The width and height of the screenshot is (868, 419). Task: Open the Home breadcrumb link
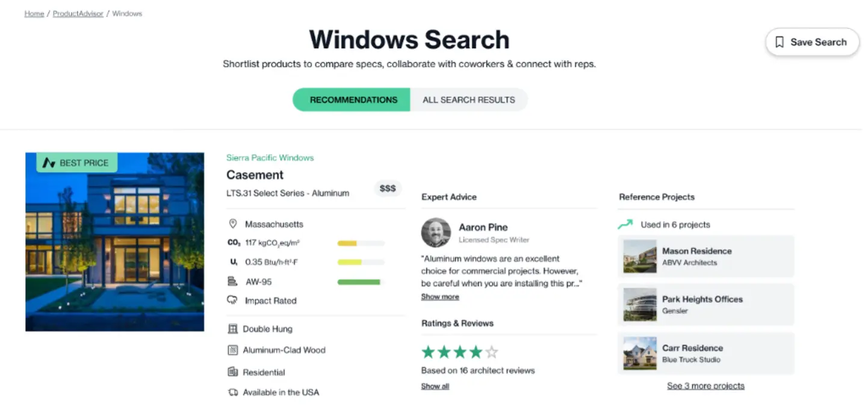[34, 13]
